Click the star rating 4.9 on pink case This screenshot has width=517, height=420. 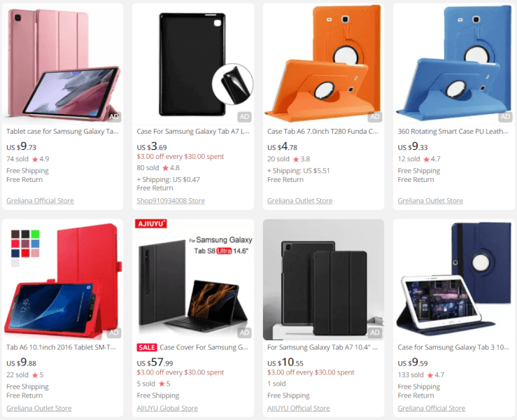[41, 159]
